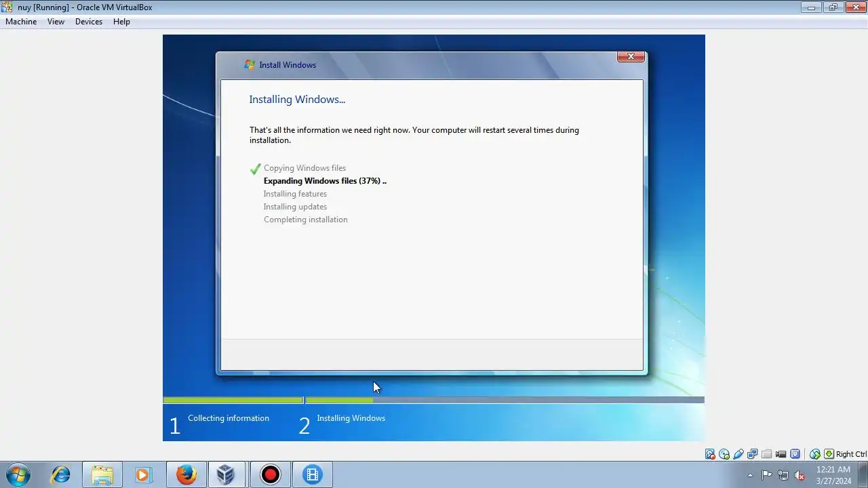Click the shared folders indicator icon
This screenshot has width=868, height=488.
[x=767, y=454]
